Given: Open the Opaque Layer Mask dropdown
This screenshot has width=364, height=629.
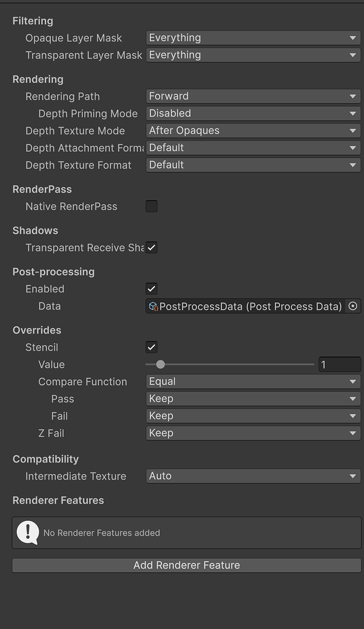Looking at the screenshot, I should (x=253, y=37).
